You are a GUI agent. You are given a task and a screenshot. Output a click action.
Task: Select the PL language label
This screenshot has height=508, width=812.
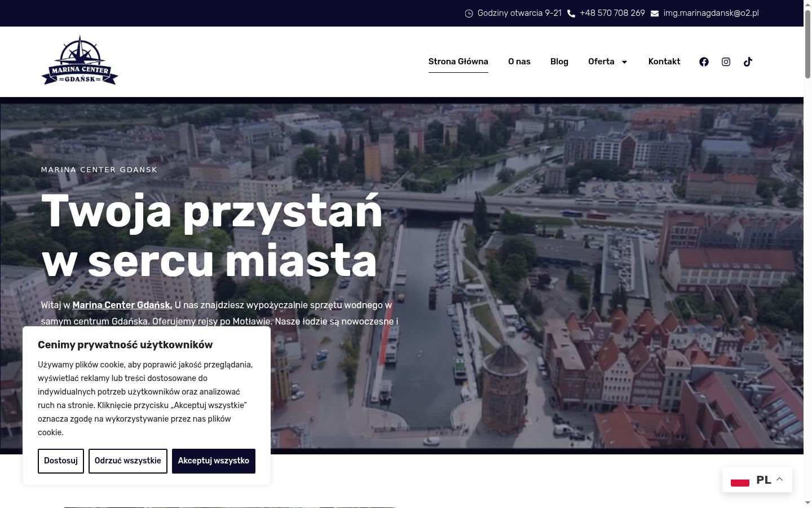click(764, 480)
